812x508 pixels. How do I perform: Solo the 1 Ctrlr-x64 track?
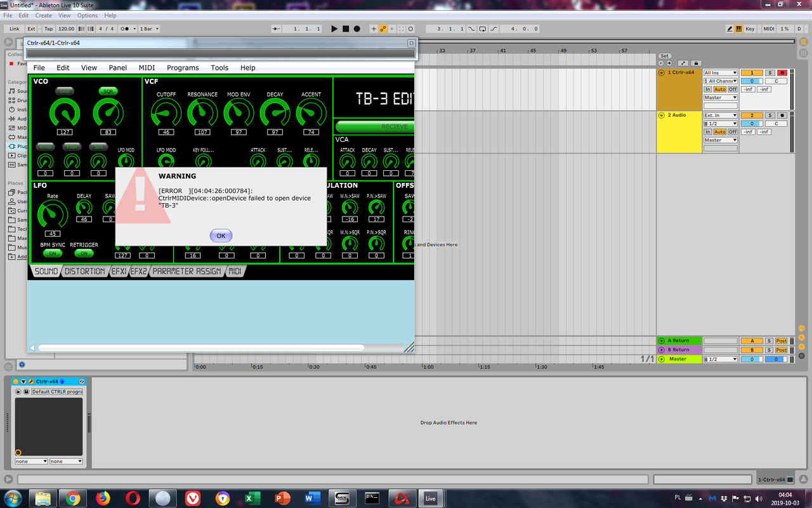pyautogui.click(x=769, y=73)
